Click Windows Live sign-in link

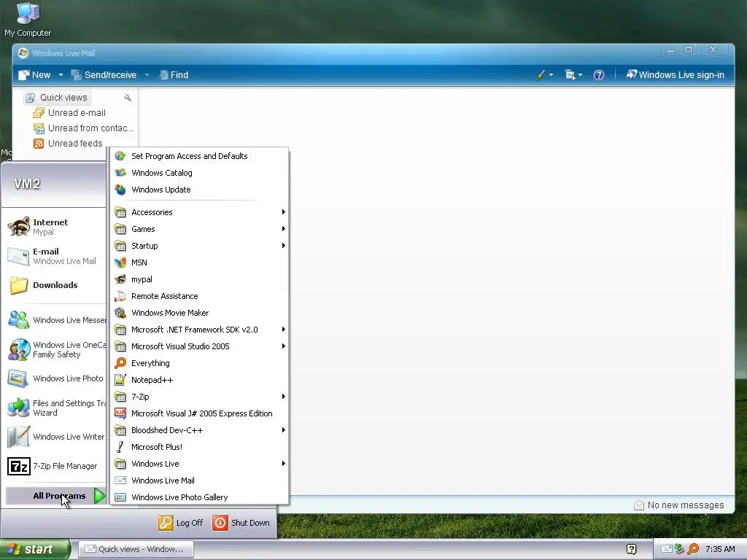(x=675, y=75)
